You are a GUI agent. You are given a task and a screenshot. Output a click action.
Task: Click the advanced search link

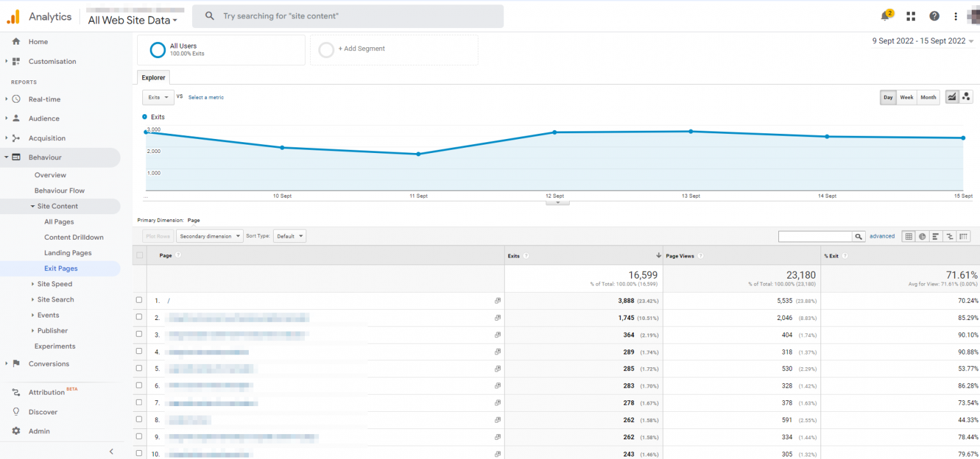point(882,235)
